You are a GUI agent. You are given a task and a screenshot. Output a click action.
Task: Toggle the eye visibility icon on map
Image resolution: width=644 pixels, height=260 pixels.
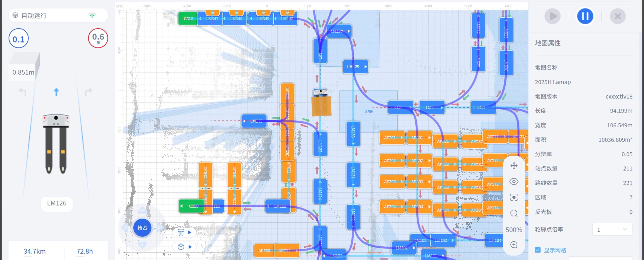pos(514,182)
